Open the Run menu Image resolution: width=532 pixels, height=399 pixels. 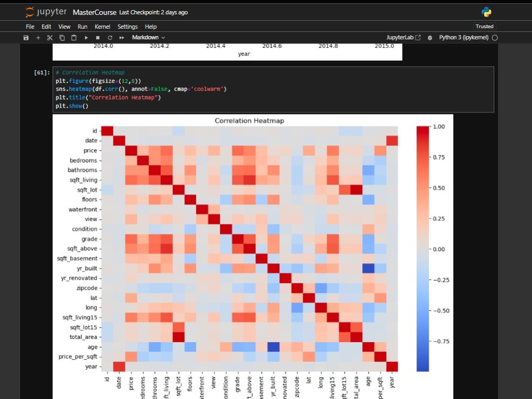(x=82, y=27)
